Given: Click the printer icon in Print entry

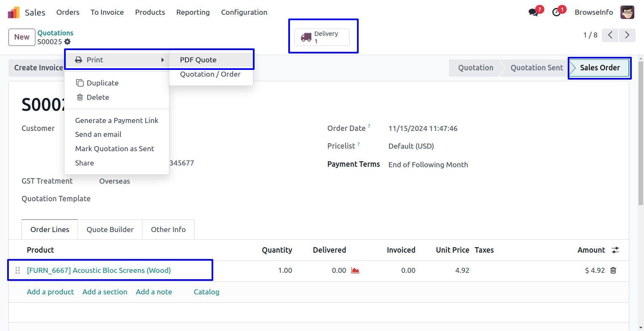Looking at the screenshot, I should (x=79, y=60).
